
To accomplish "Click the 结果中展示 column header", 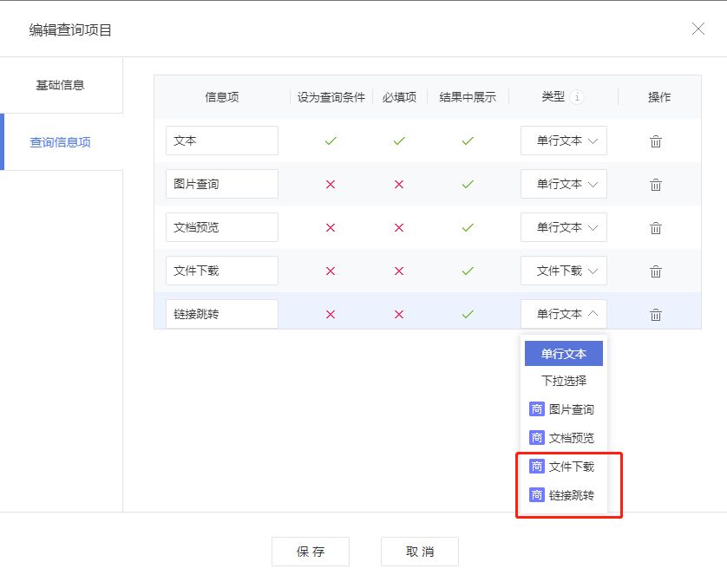I will tap(468, 97).
